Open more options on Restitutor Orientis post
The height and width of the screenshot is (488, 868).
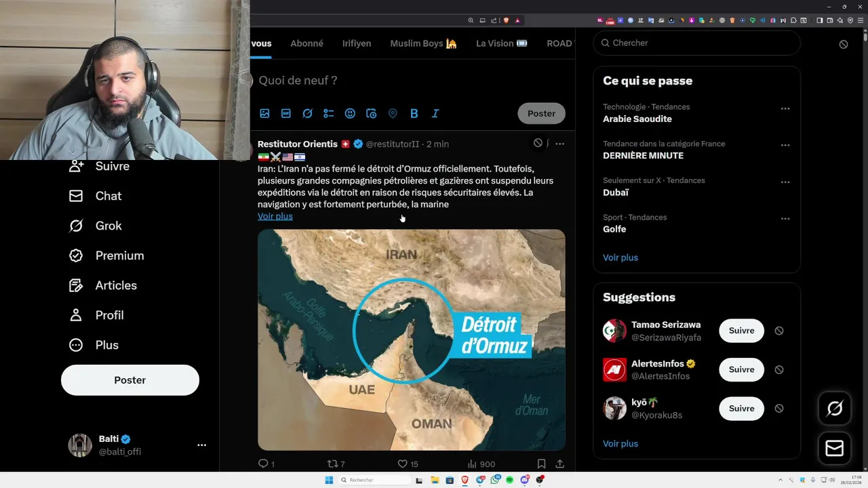pos(559,144)
